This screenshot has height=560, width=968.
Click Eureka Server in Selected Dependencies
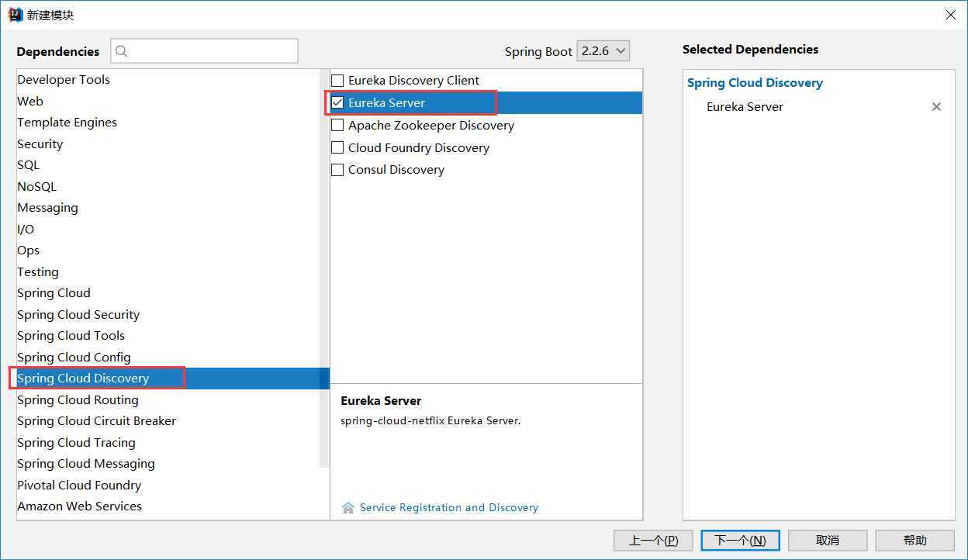pos(745,107)
